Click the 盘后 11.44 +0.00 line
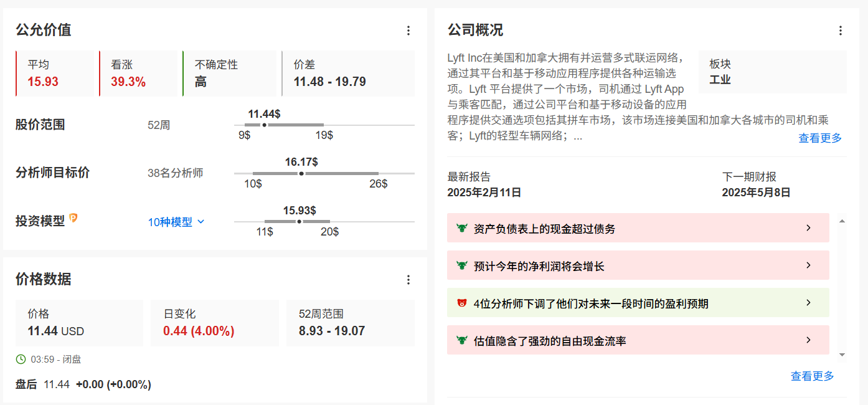The image size is (868, 405). click(x=83, y=384)
